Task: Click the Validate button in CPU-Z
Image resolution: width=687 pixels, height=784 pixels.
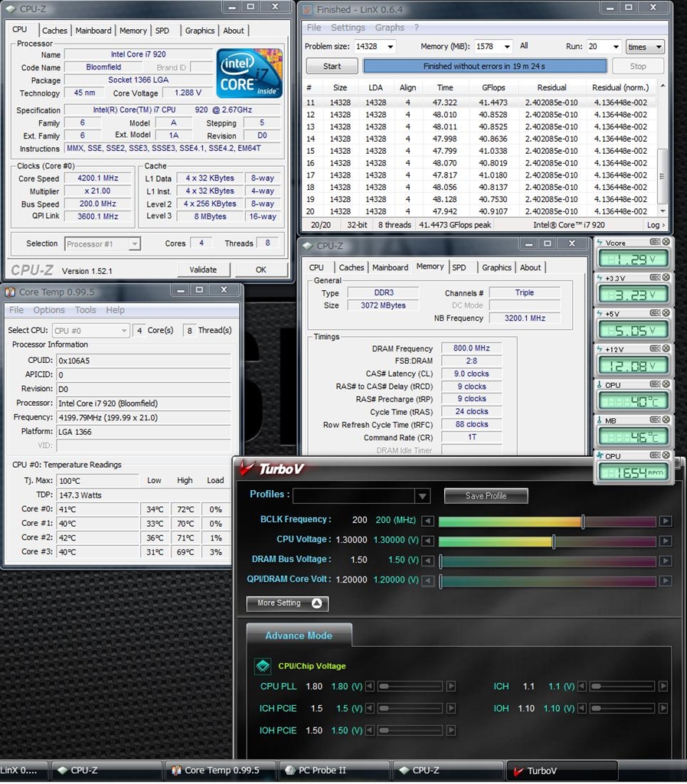Action: tap(203, 269)
